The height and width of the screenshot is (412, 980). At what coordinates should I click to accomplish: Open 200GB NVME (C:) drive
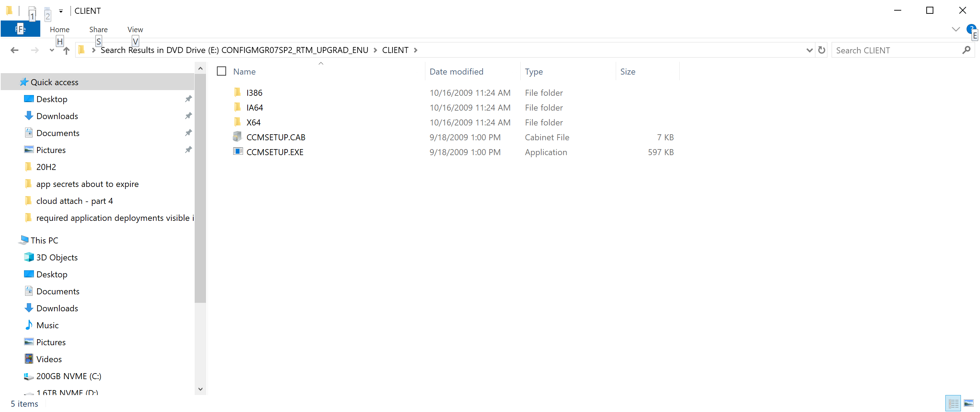tap(69, 376)
